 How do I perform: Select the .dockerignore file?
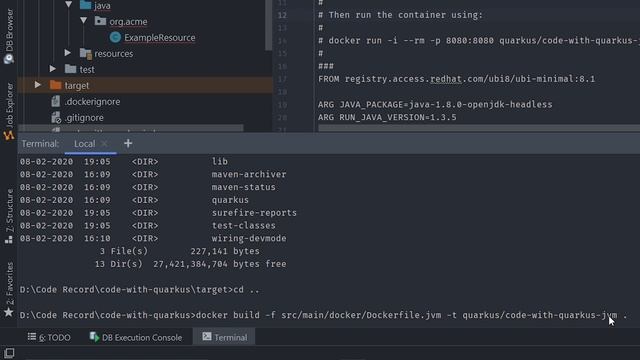(92, 102)
